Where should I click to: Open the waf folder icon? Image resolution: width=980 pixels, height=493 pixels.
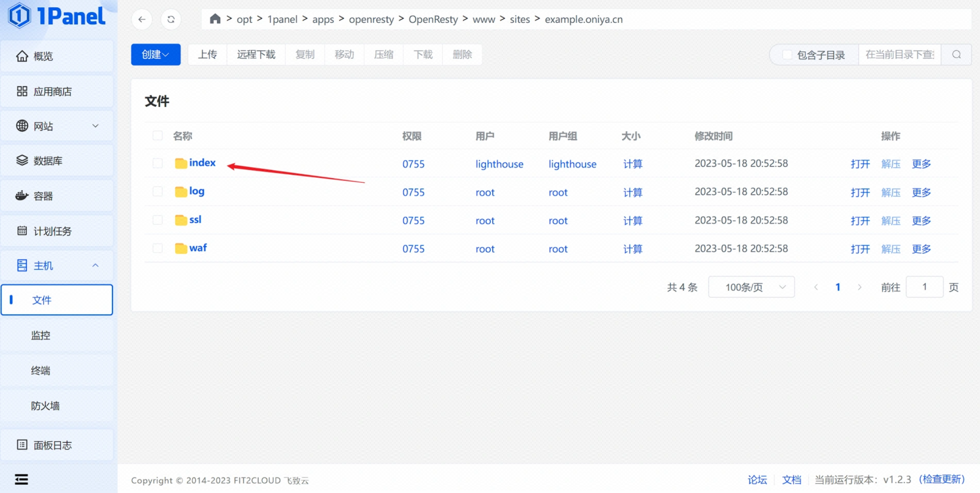(x=181, y=248)
